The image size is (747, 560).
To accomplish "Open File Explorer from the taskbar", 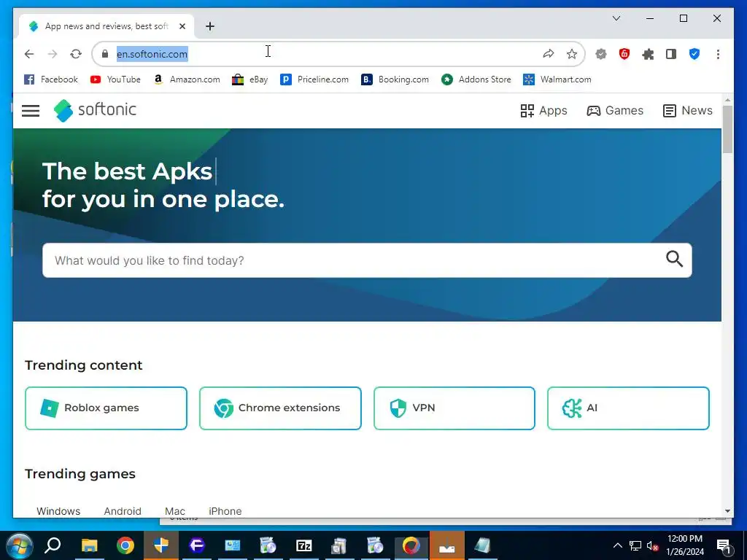I will (x=89, y=545).
